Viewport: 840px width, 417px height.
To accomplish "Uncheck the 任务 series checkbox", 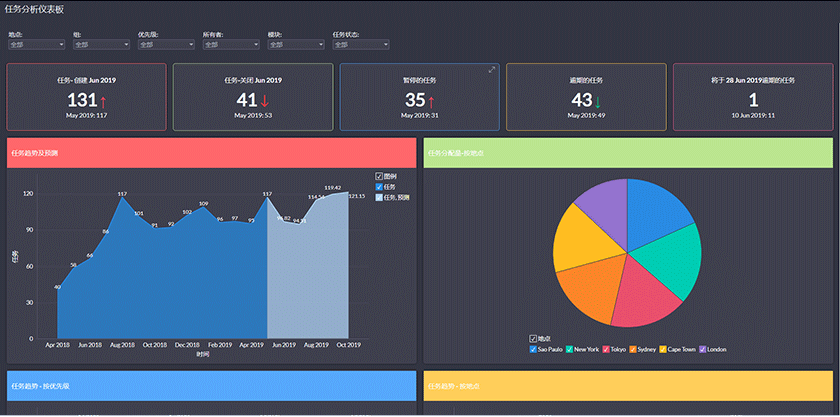I will tap(379, 187).
